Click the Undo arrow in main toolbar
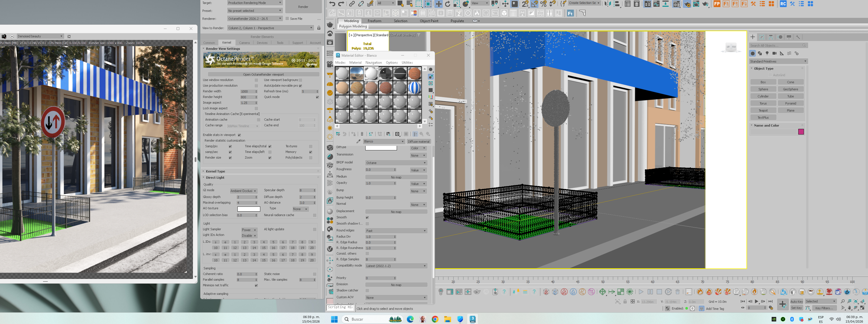The width and height of the screenshot is (868, 324). click(332, 4)
